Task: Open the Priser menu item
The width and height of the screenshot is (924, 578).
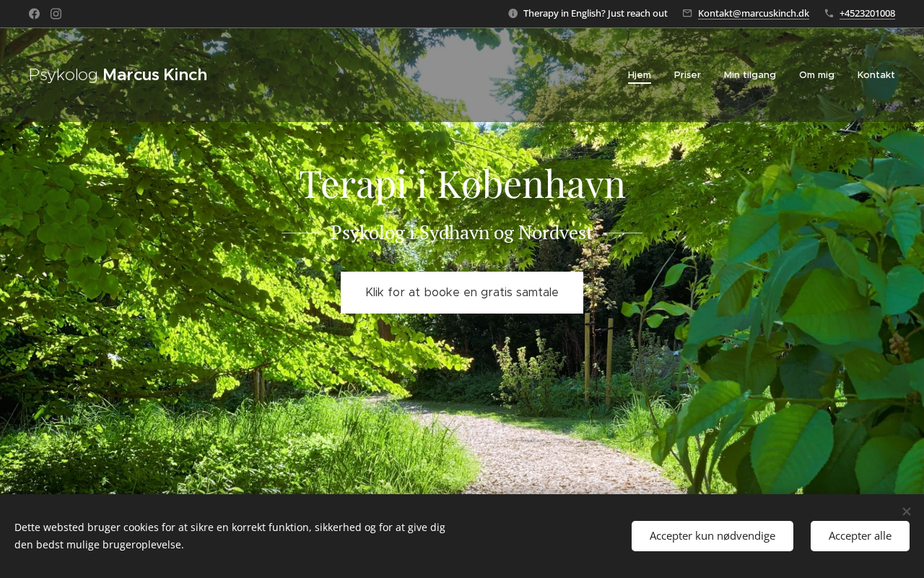Action: pyautogui.click(x=687, y=75)
